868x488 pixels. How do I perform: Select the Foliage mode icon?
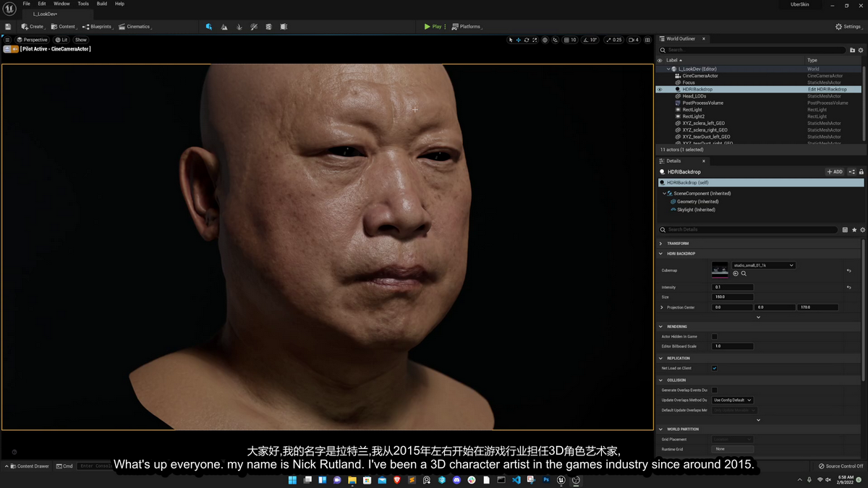click(239, 27)
